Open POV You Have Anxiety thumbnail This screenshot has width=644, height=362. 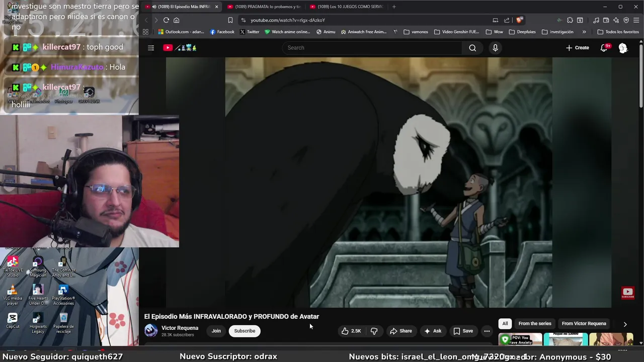[x=520, y=339]
